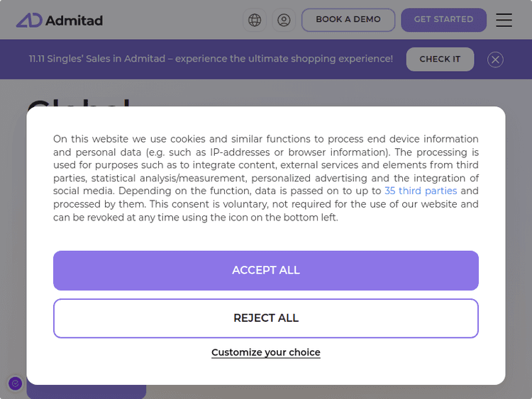The height and width of the screenshot is (399, 532).
Task: Expand the hamburger navigation menu
Action: pos(504,20)
